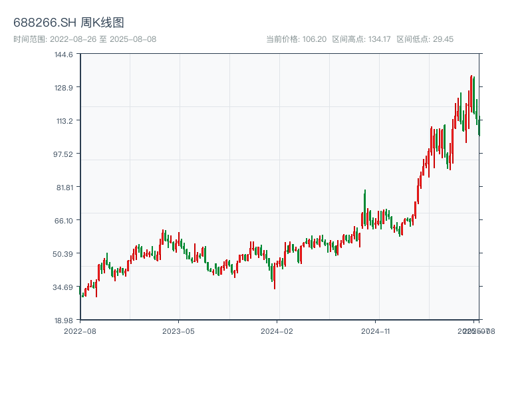Click the period low 29.45 label
Viewport: 532px width, 399px height.
pos(425,39)
